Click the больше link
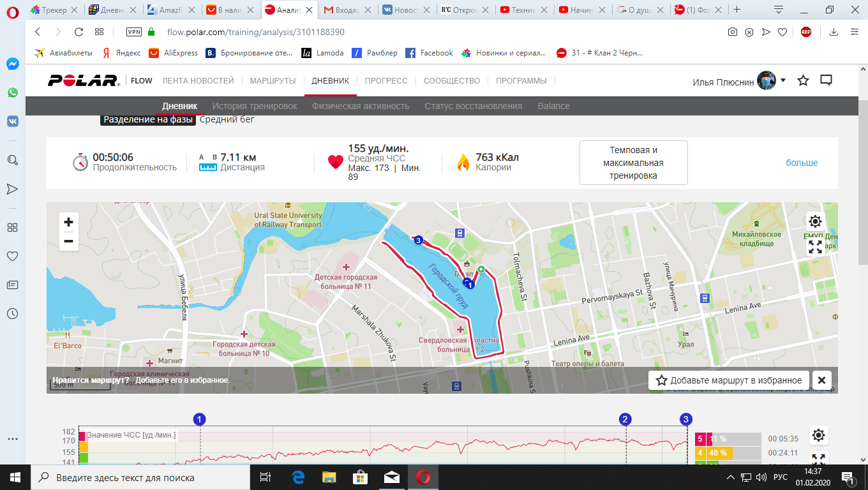This screenshot has width=868, height=490. point(802,163)
